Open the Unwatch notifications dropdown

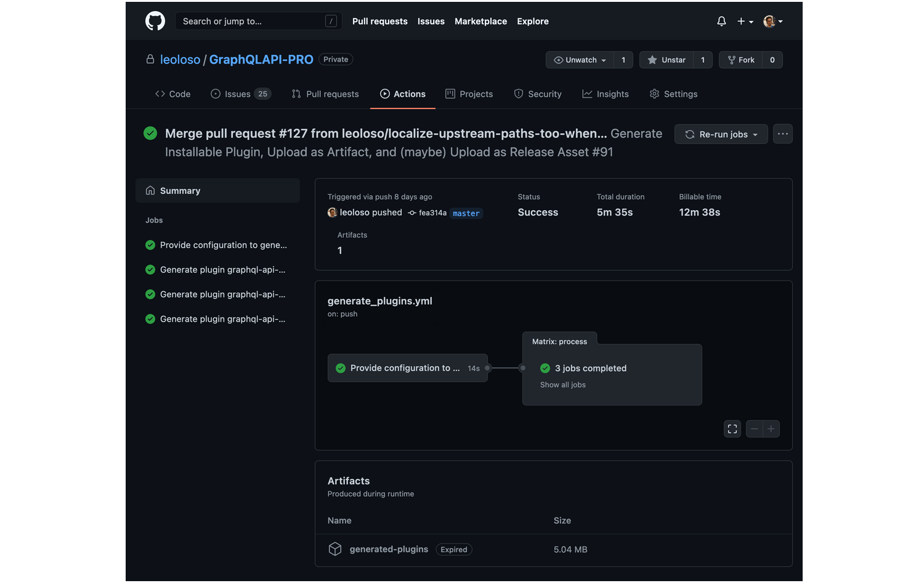pyautogui.click(x=580, y=60)
